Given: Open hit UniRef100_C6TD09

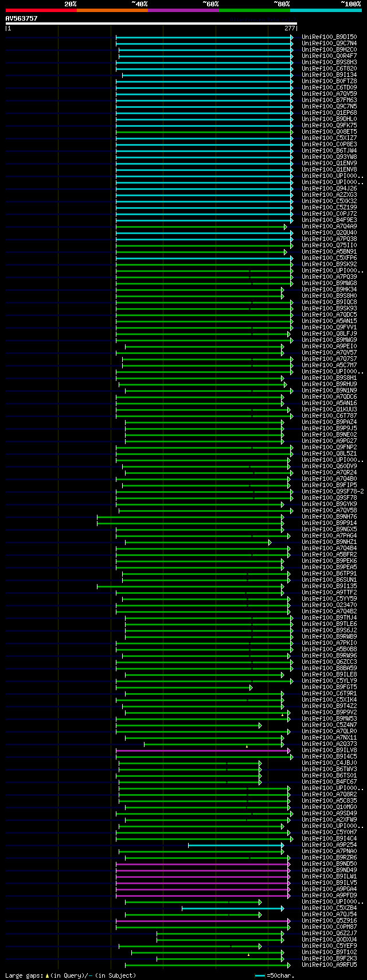Looking at the screenshot, I should click(x=329, y=88).
